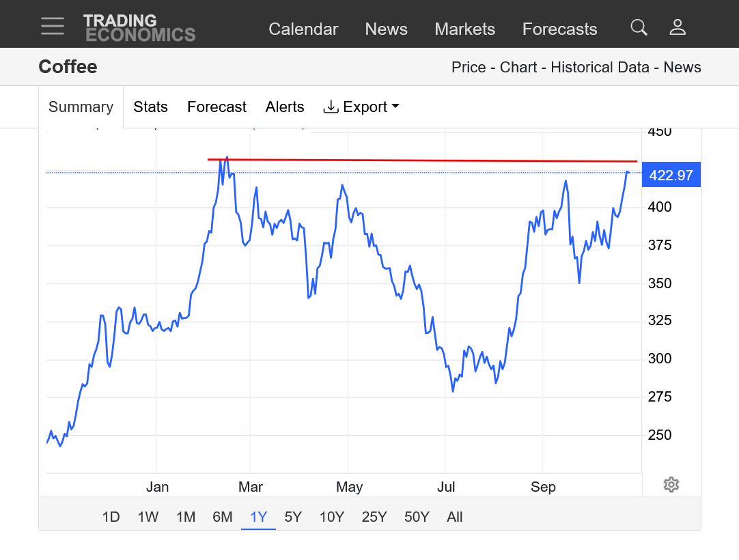Open Markets in top navigation
This screenshot has width=739, height=560.
[x=464, y=29]
